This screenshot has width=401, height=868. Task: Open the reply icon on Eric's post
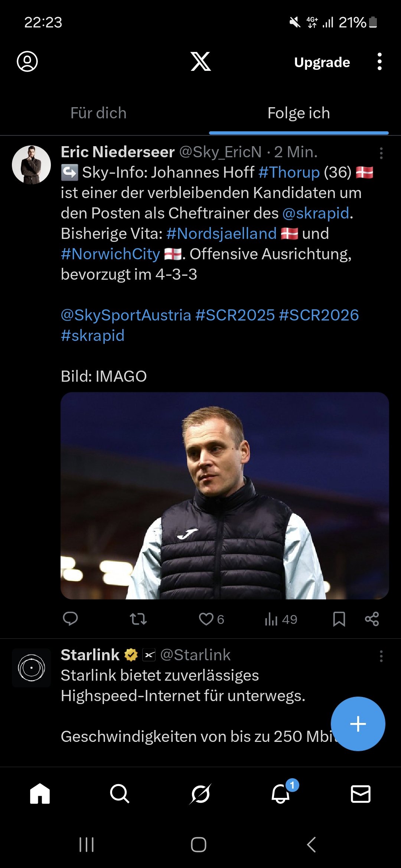pyautogui.click(x=70, y=619)
